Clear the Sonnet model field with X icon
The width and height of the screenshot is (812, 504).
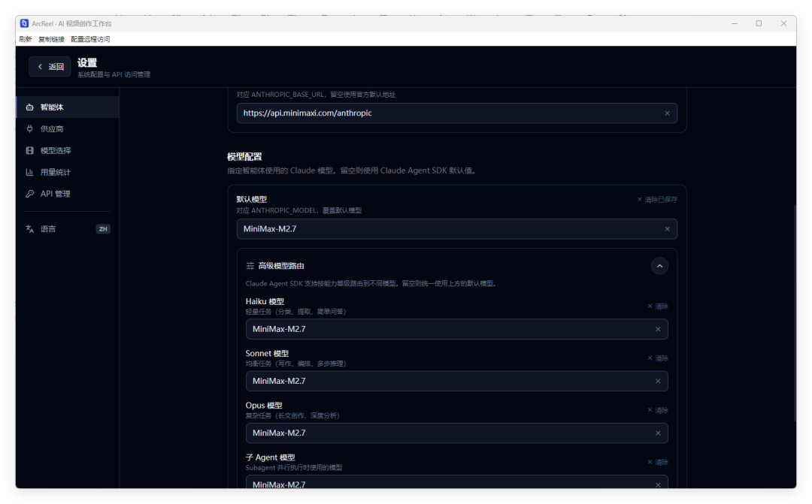658,382
